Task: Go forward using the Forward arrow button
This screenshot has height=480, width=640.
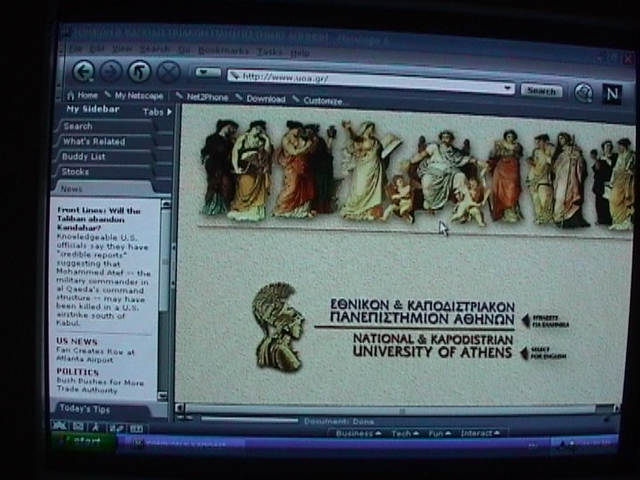Action: 111,72
